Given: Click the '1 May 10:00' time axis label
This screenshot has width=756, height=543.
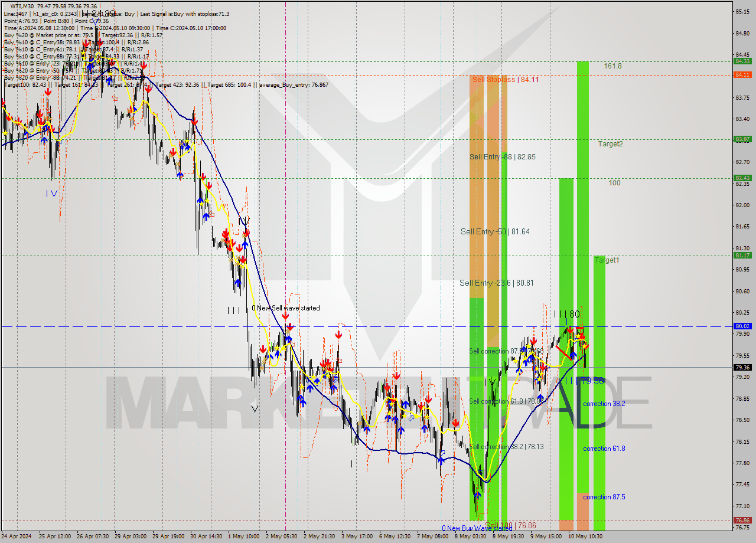Looking at the screenshot, I should click(243, 537).
